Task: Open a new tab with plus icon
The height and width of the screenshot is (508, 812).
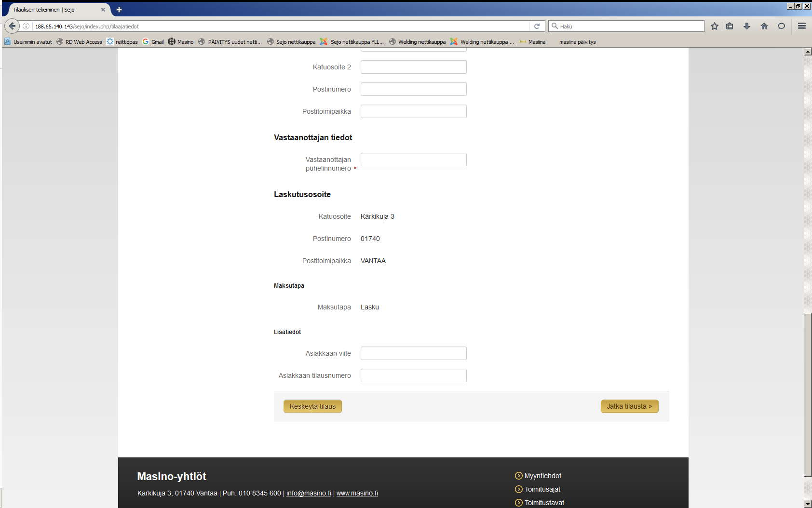Action: [119, 10]
